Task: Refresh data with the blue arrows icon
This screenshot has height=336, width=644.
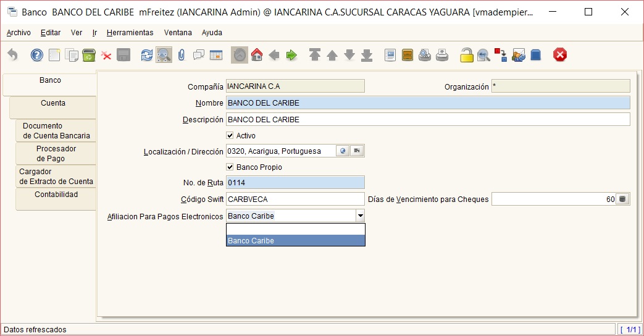Action: tap(146, 54)
